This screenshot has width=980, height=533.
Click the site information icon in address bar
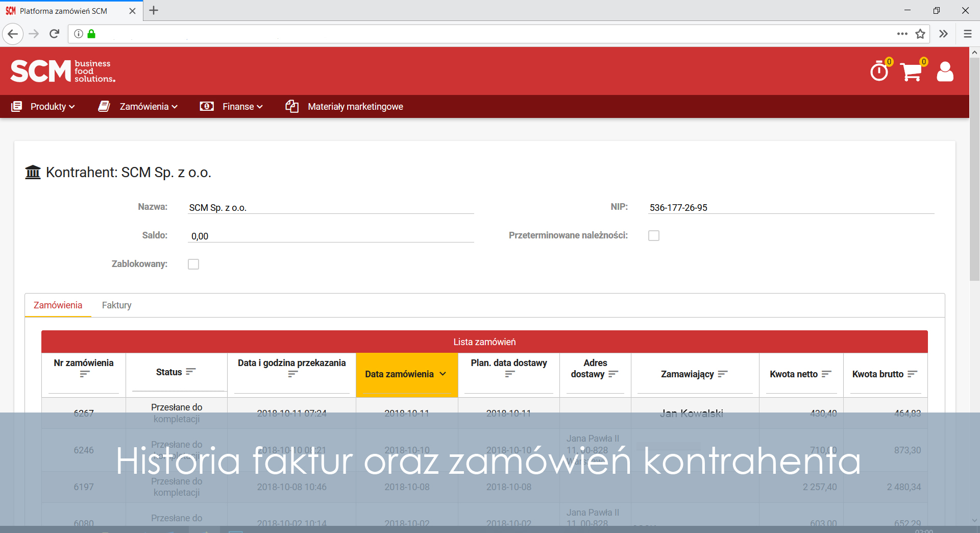79,34
